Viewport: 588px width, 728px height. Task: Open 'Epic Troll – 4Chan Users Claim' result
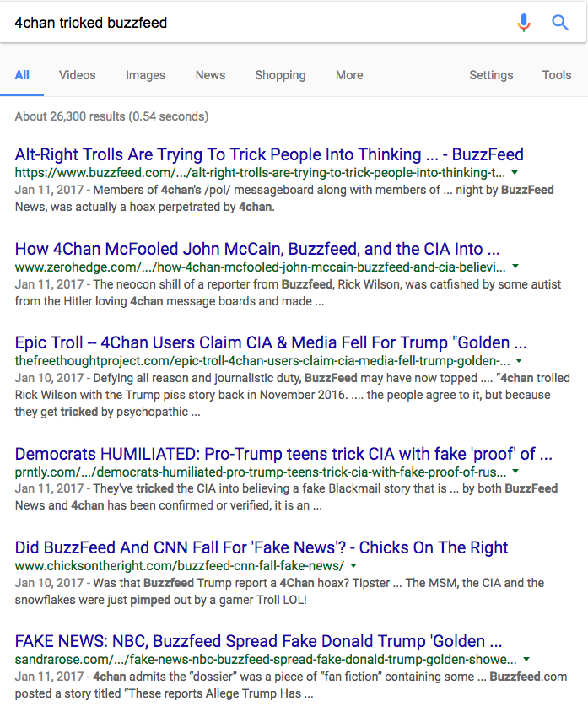point(271,343)
